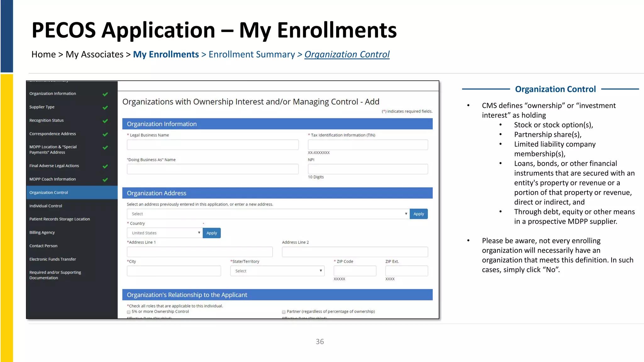Open Final Adverse Legal Actions section
Viewport: 644px width, 362px height.
click(x=54, y=166)
